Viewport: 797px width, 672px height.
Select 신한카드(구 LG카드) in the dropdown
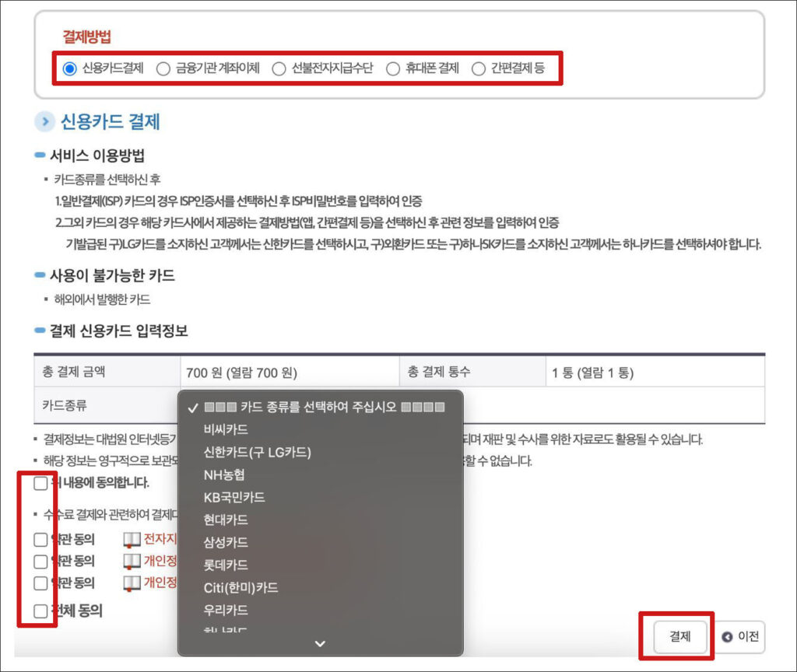pos(257,452)
